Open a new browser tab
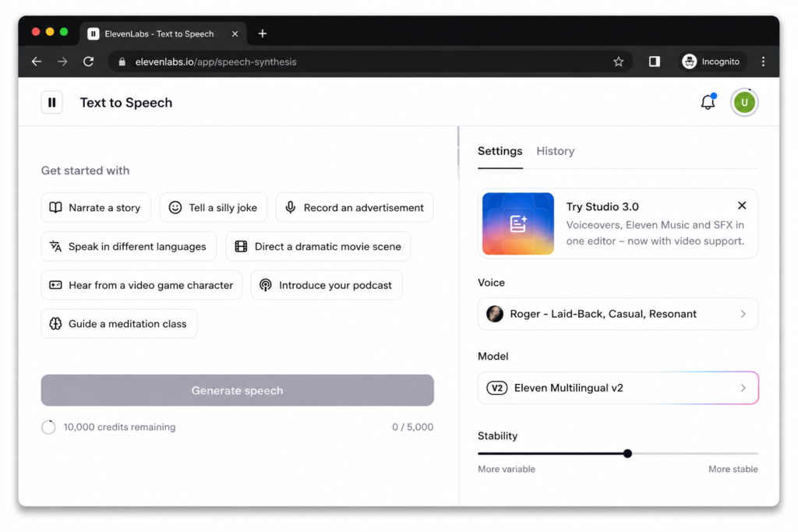Image resolution: width=798 pixels, height=532 pixels. coord(263,33)
